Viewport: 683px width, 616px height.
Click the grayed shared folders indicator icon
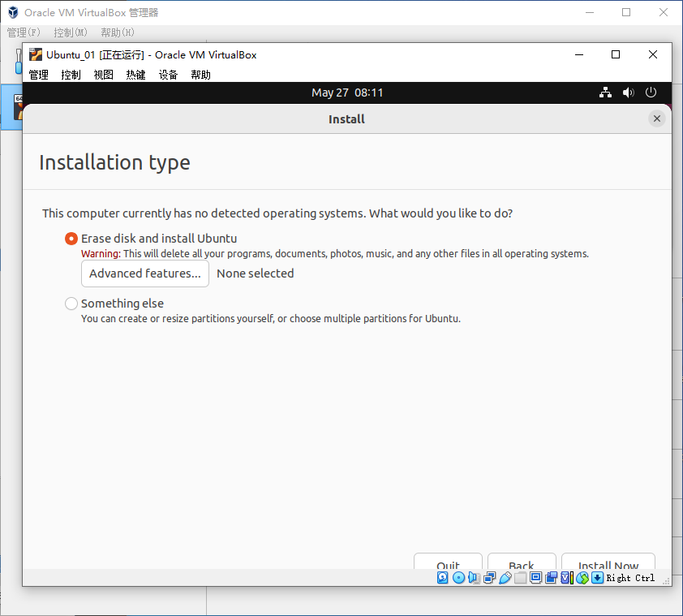pyautogui.click(x=520, y=578)
